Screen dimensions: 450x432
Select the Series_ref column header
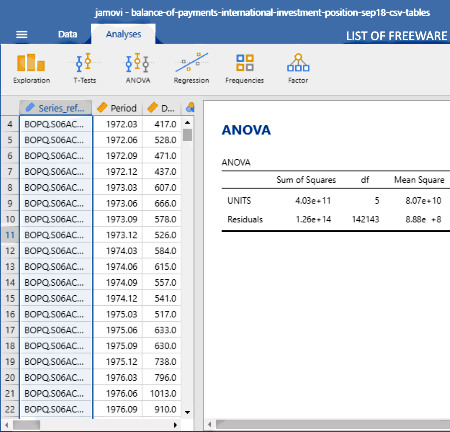(56, 108)
